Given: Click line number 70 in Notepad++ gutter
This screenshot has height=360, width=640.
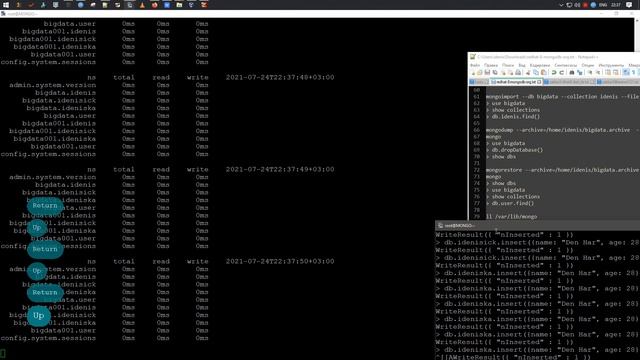Looking at the screenshot, I should (477, 157).
